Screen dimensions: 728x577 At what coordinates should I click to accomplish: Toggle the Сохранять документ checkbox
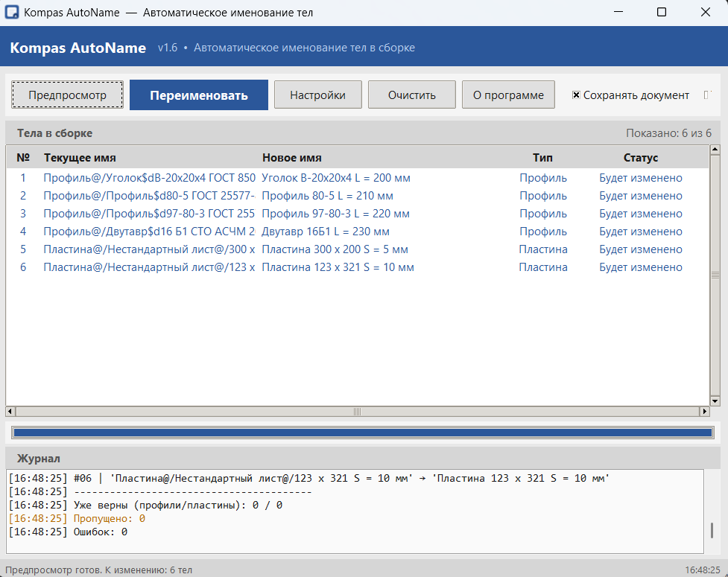coord(576,95)
